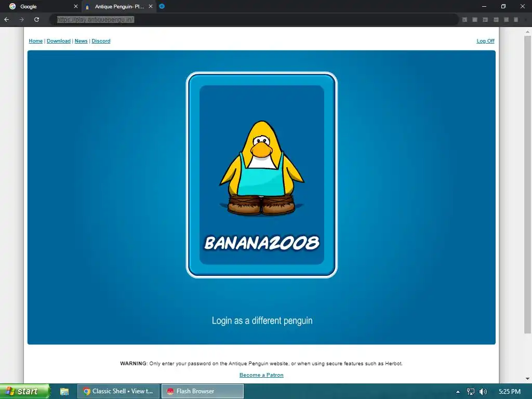Go back using the browser back arrow
Screen dimensions: 532x399
click(x=7, y=20)
